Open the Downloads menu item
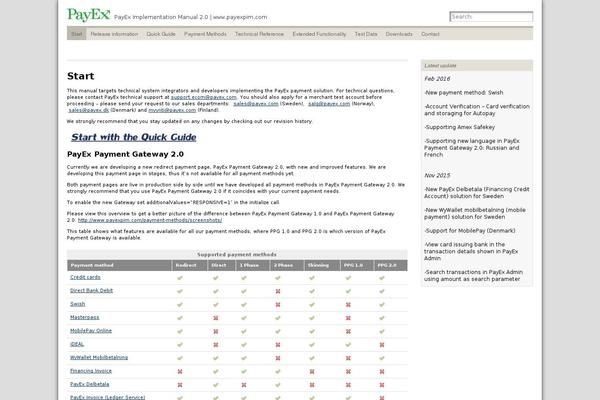 pyautogui.click(x=399, y=34)
